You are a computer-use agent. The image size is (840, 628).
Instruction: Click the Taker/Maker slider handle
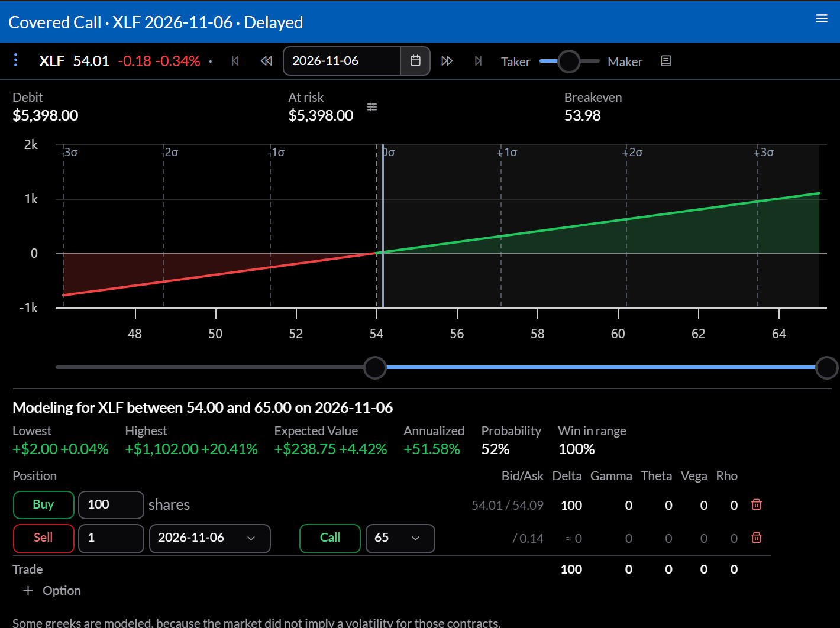(569, 61)
